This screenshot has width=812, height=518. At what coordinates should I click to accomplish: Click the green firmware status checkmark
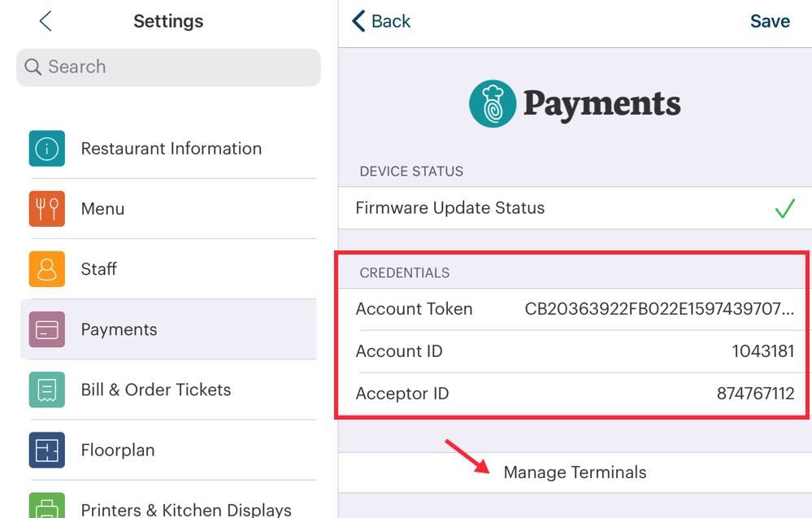click(x=784, y=209)
